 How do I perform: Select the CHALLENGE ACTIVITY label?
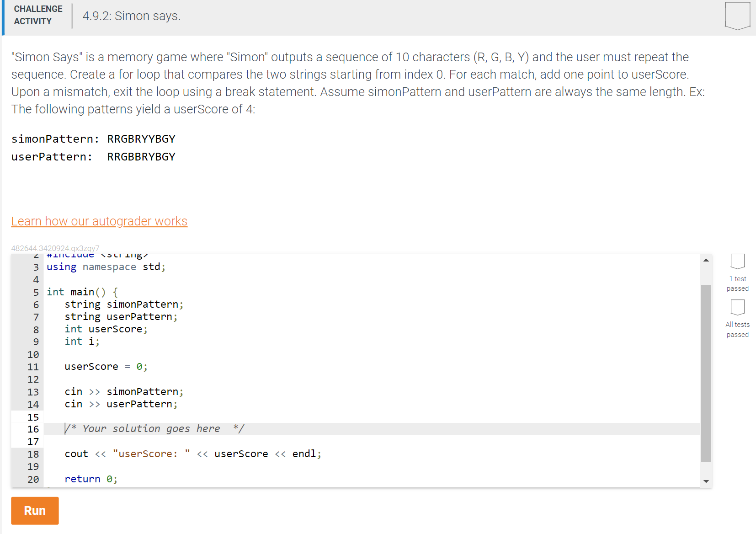click(38, 15)
